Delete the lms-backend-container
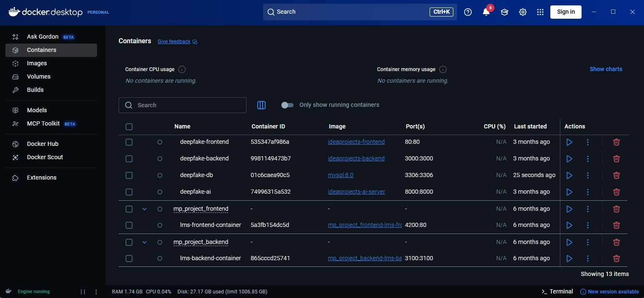Image resolution: width=644 pixels, height=298 pixels. coord(617,259)
